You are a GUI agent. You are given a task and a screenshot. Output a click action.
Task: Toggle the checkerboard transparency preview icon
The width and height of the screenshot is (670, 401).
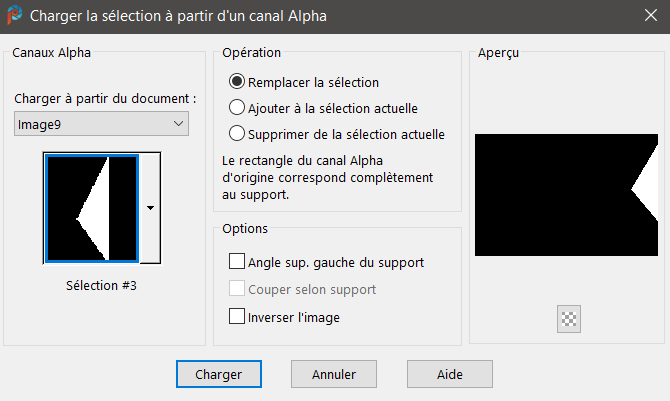(x=570, y=319)
